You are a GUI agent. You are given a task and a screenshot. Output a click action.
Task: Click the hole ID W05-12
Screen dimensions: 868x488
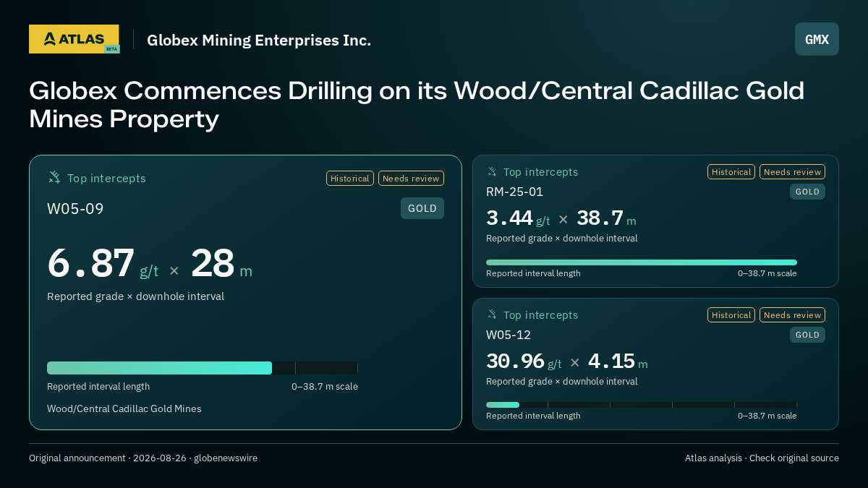tap(509, 335)
